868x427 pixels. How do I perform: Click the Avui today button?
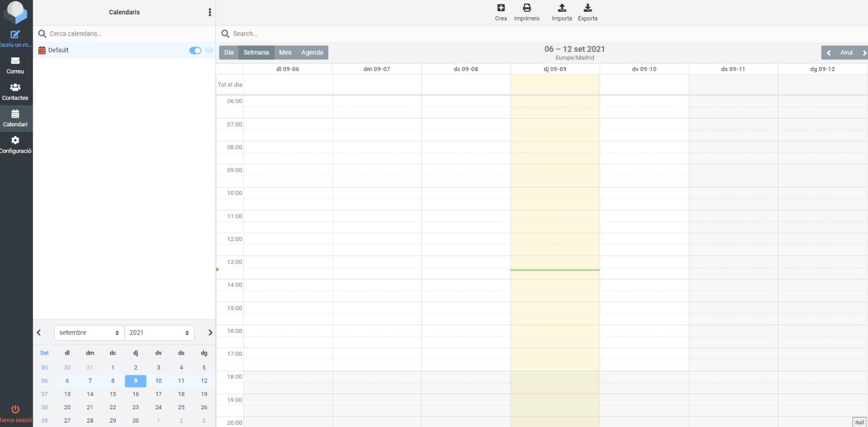[x=846, y=53]
